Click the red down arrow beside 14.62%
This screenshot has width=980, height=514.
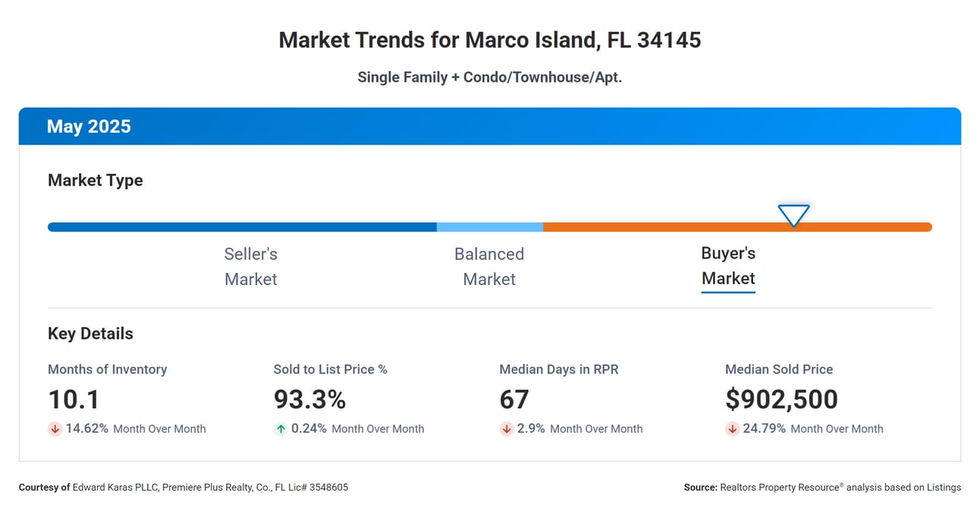(55, 429)
